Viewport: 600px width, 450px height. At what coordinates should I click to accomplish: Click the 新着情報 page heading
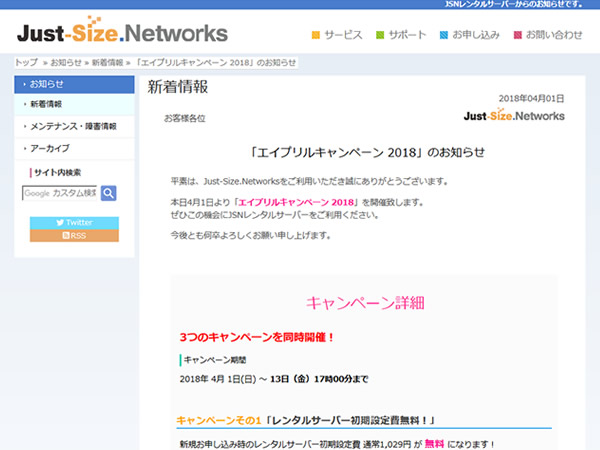(x=178, y=87)
